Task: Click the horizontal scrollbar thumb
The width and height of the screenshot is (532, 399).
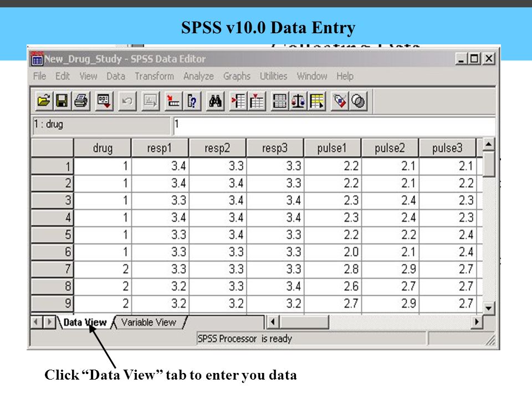Action: 304,321
